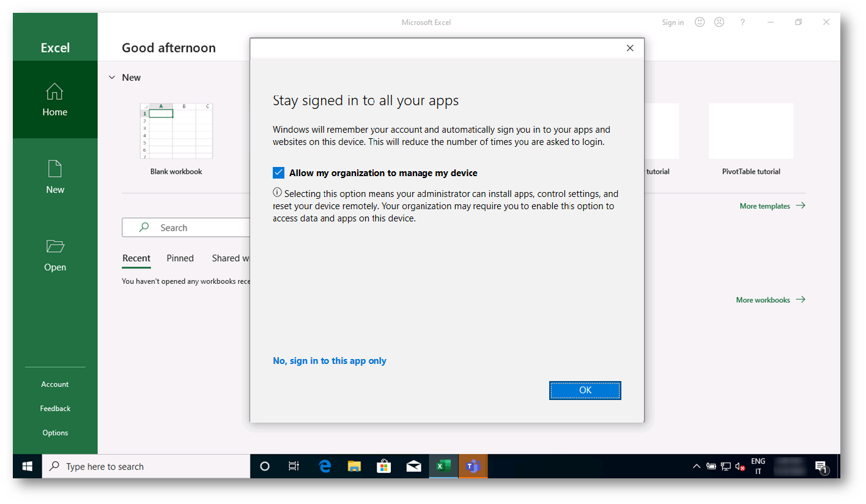Open the Action Center notifications icon
This screenshot has height=504, width=866.
pos(821,467)
